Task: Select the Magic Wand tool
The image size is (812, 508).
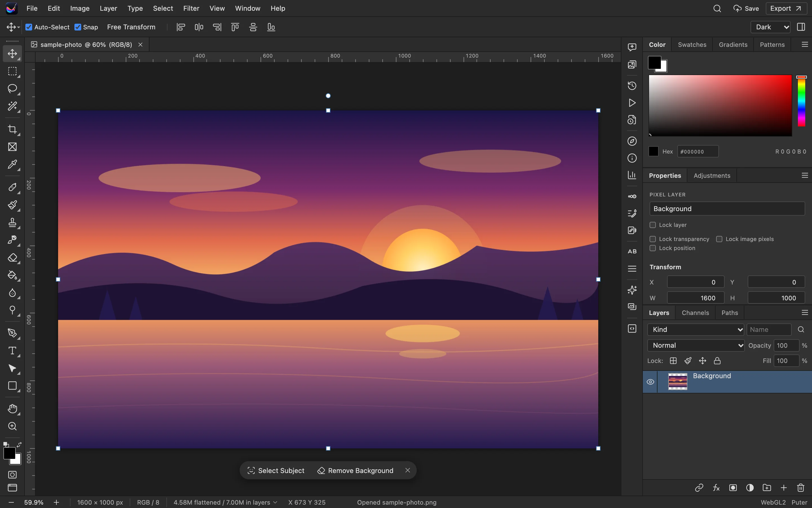Action: pos(12,106)
